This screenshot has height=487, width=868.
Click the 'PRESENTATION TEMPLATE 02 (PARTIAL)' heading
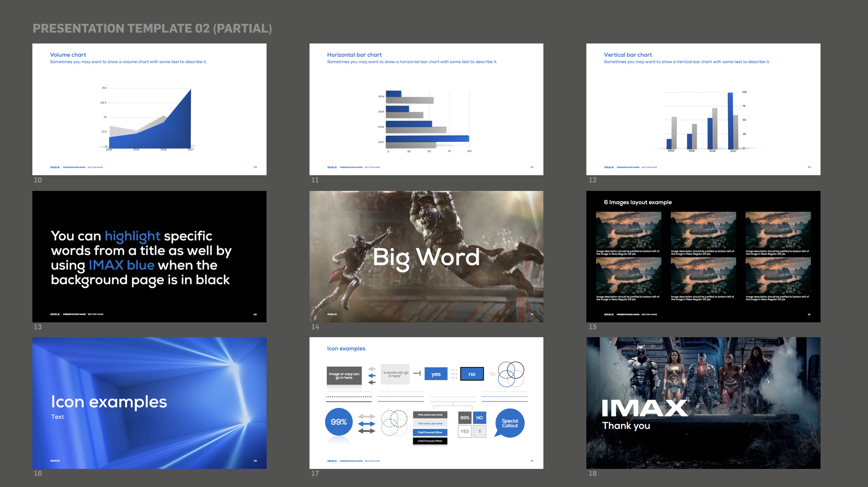[152, 28]
